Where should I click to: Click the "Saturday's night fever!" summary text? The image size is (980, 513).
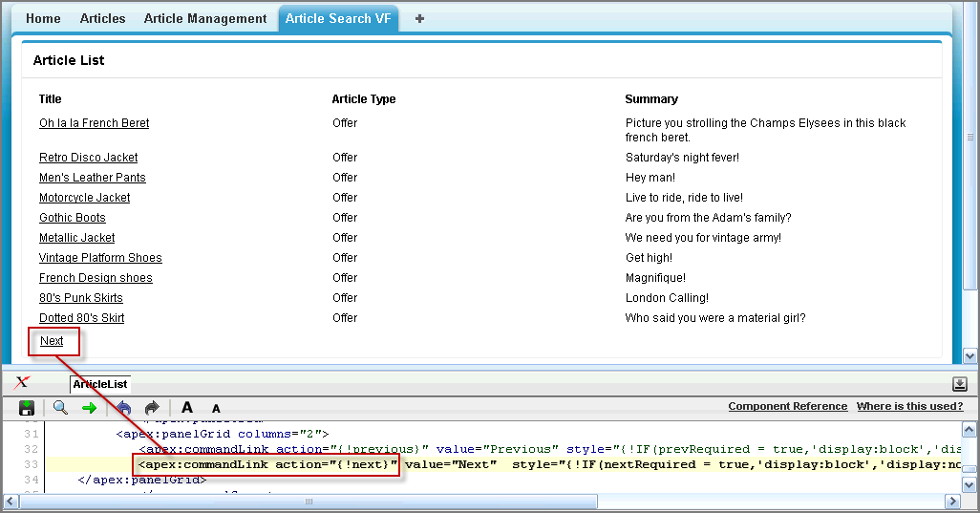pyautogui.click(x=682, y=158)
